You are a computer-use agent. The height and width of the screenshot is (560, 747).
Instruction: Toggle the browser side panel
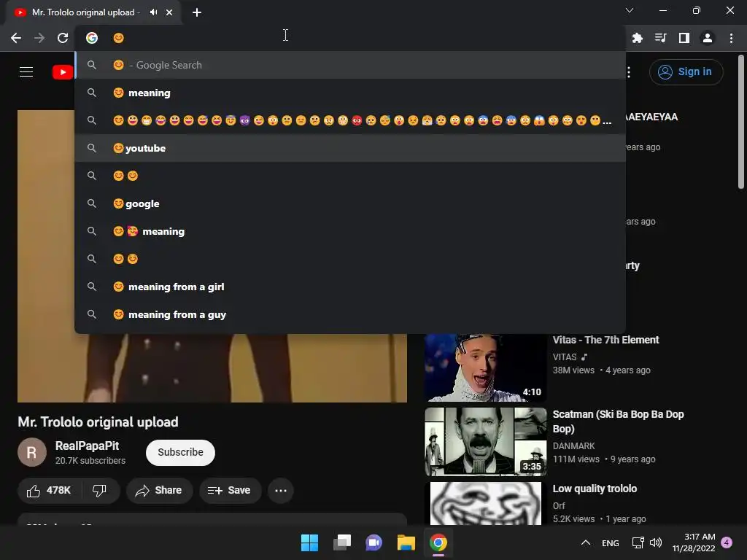point(684,38)
